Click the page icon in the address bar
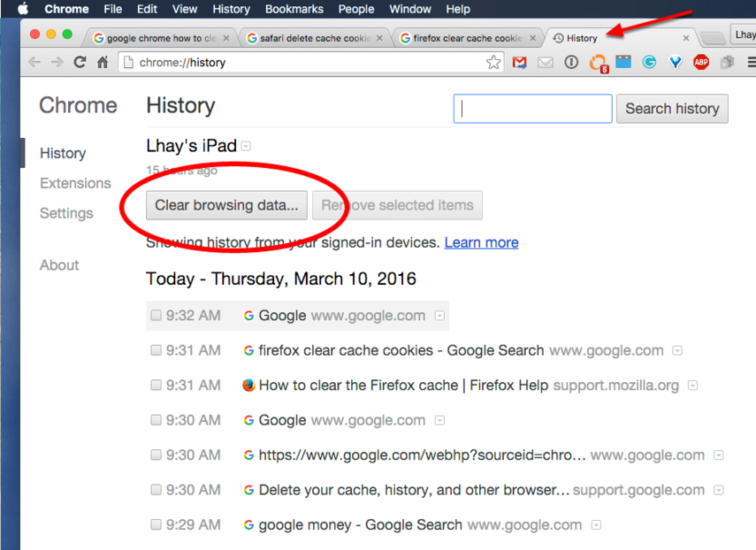The image size is (756, 550). click(128, 62)
